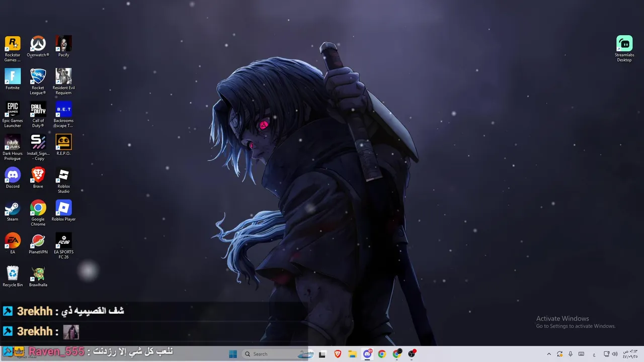The height and width of the screenshot is (362, 644).
Task: Open the Fortnite desktop shortcut
Action: (13, 79)
